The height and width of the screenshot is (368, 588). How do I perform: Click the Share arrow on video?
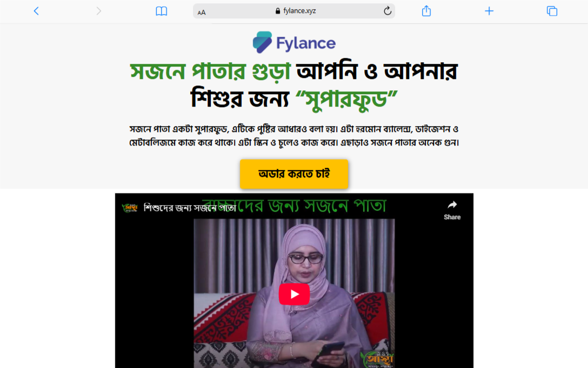(452, 211)
